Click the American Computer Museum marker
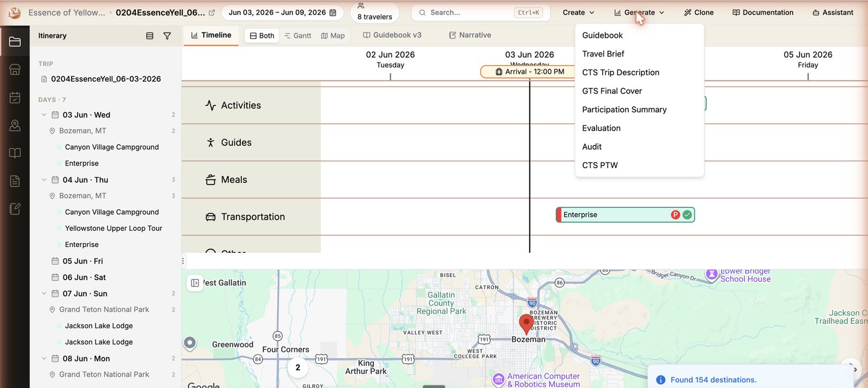868x388 pixels. click(x=498, y=379)
